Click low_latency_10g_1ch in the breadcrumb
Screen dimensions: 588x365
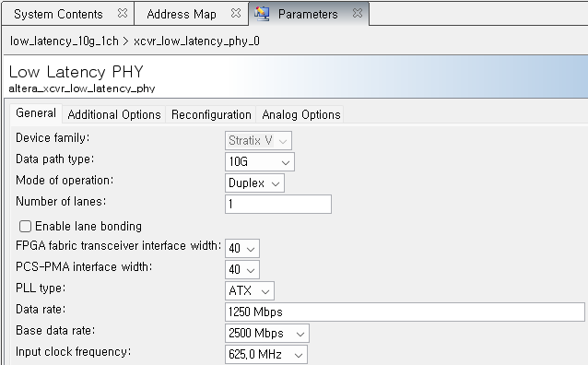[65, 41]
